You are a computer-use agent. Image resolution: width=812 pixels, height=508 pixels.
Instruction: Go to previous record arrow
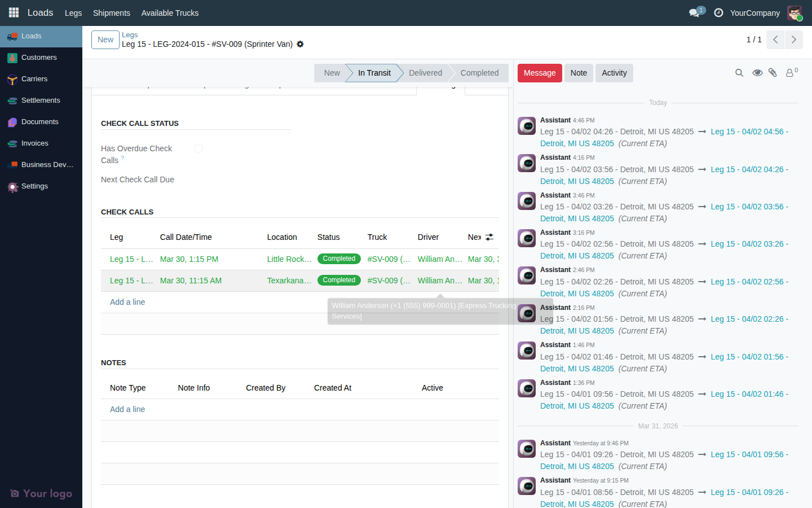click(x=775, y=40)
